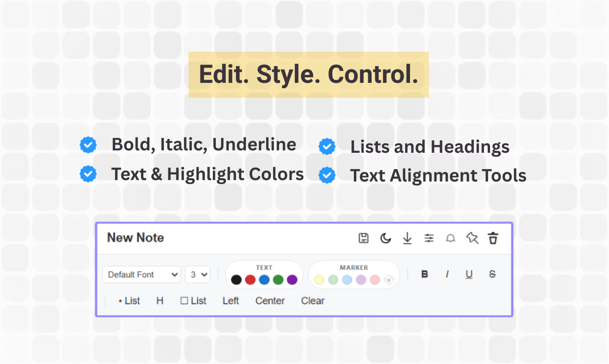Download the note via the download arrow icon
The height and width of the screenshot is (364, 609).
pyautogui.click(x=407, y=238)
